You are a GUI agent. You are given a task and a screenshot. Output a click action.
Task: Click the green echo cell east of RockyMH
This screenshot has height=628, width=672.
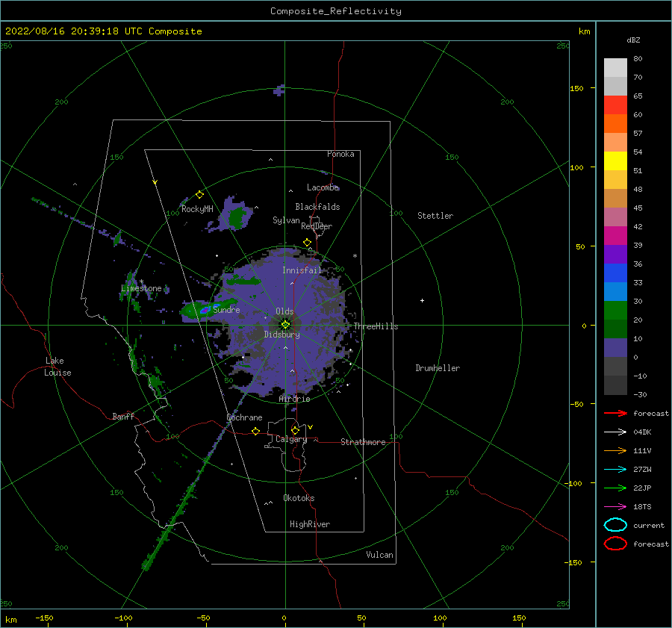point(235,218)
